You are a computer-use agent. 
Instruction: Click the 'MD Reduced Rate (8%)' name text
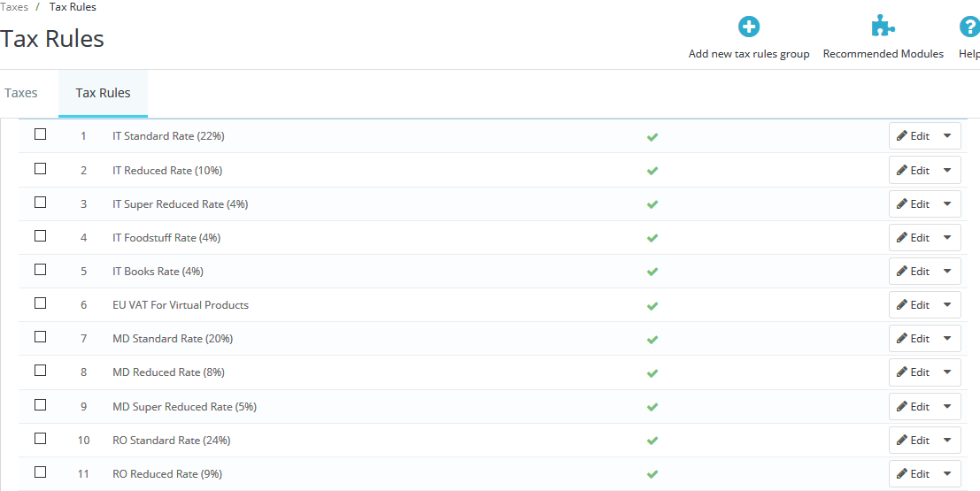point(169,372)
